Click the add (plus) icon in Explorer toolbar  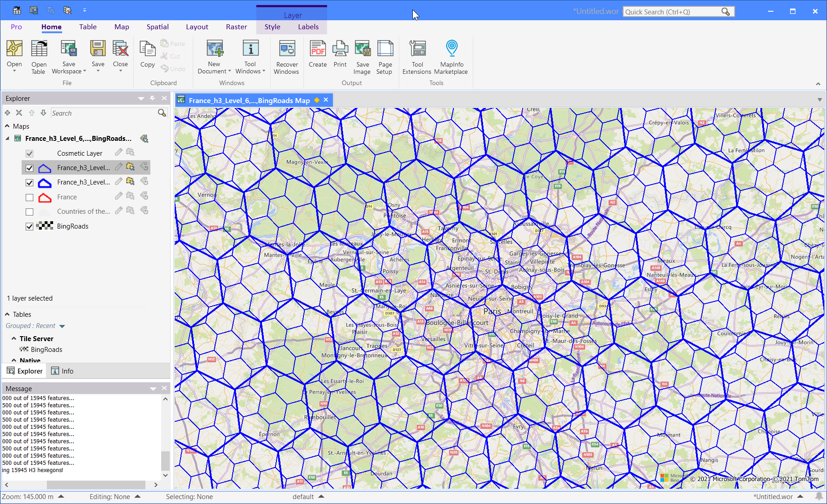(x=7, y=113)
